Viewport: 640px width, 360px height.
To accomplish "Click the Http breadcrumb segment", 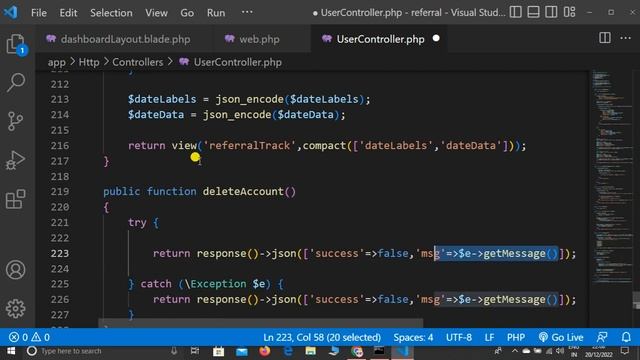I will coord(89,62).
